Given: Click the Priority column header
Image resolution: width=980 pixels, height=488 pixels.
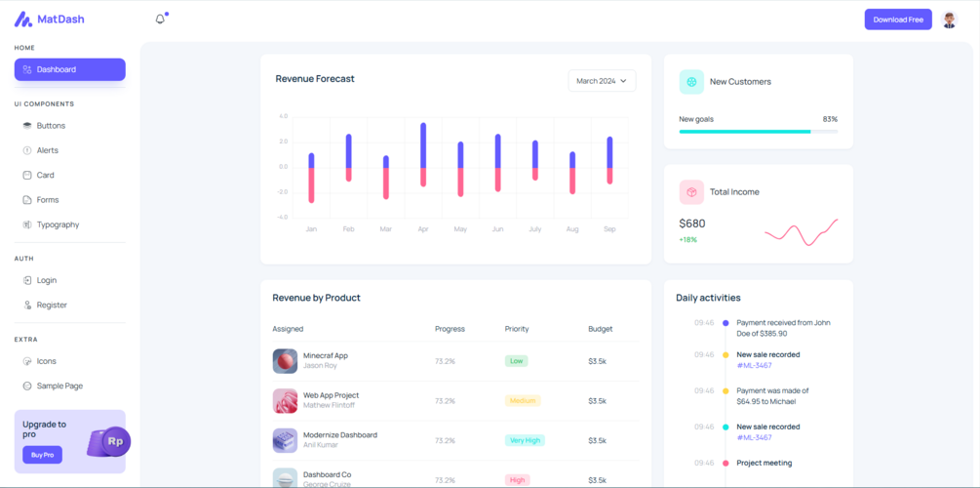Looking at the screenshot, I should coord(517,329).
